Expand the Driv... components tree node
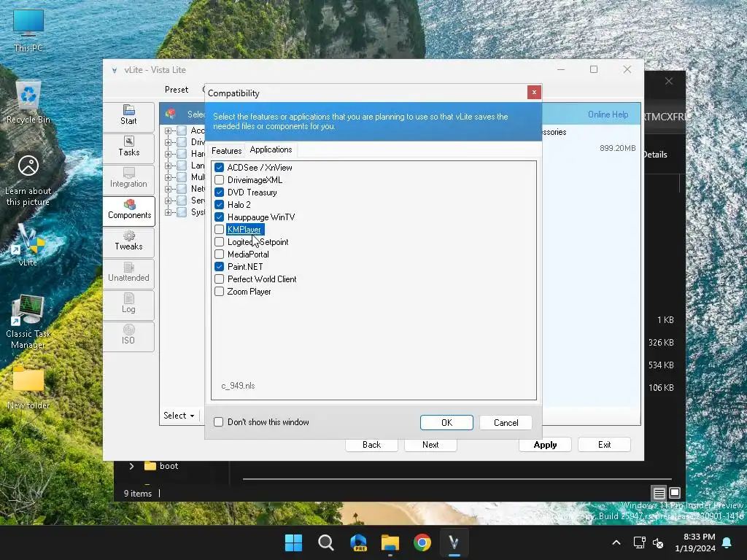747x560 pixels. (168, 142)
